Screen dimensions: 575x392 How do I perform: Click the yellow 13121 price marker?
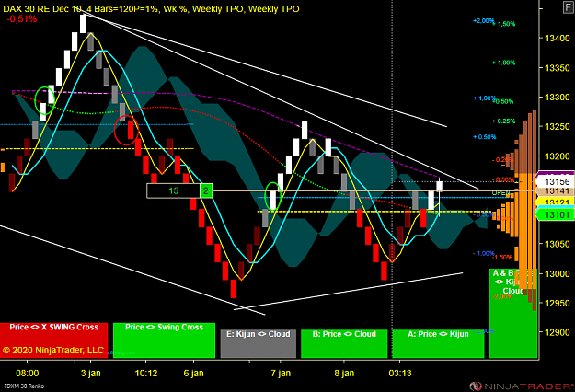click(x=556, y=202)
